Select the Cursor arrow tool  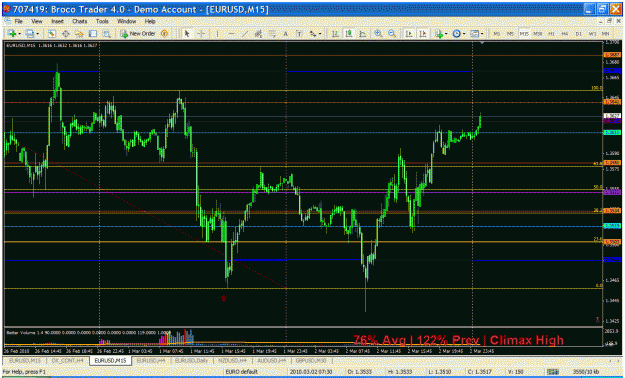(x=187, y=34)
